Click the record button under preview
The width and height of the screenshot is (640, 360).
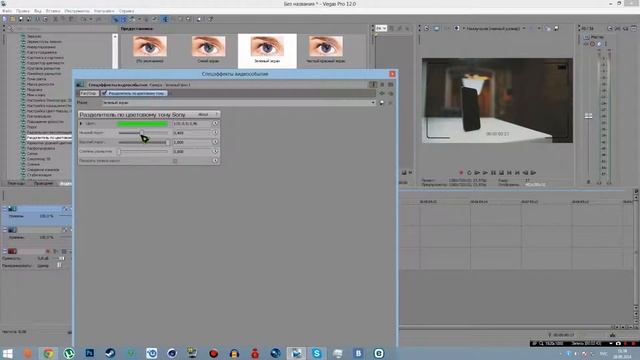point(461,173)
